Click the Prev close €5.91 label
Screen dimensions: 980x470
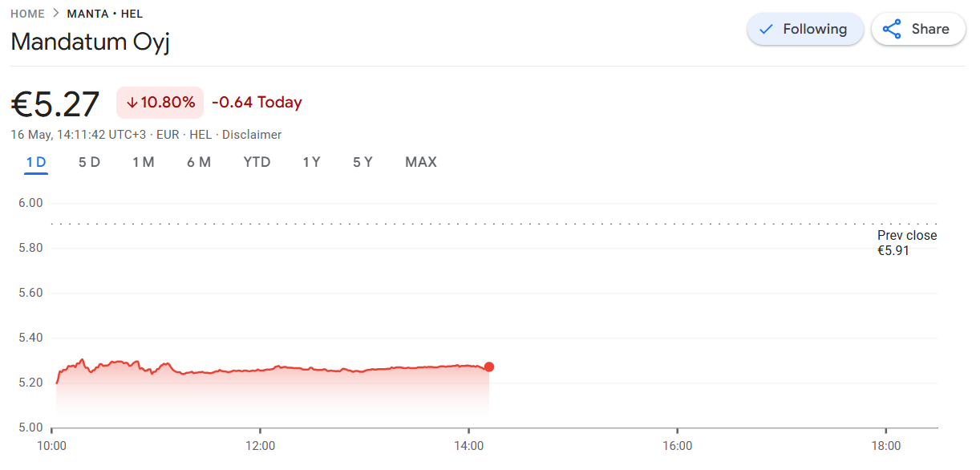click(907, 243)
